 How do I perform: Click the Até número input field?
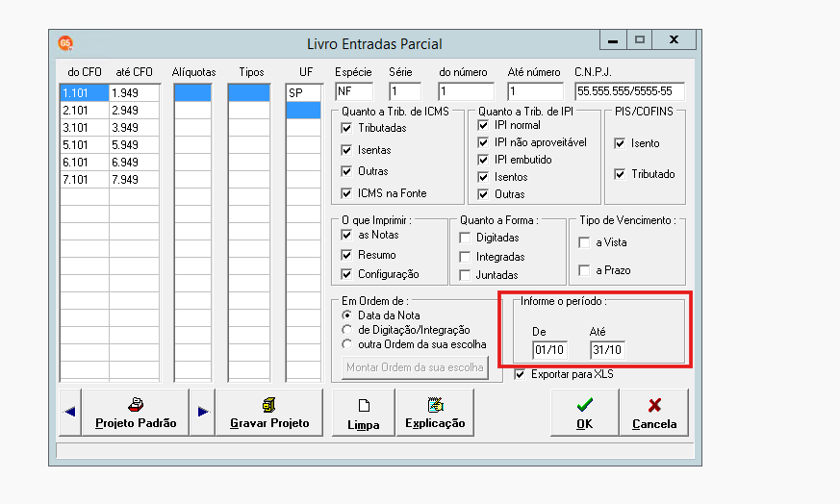click(x=536, y=91)
